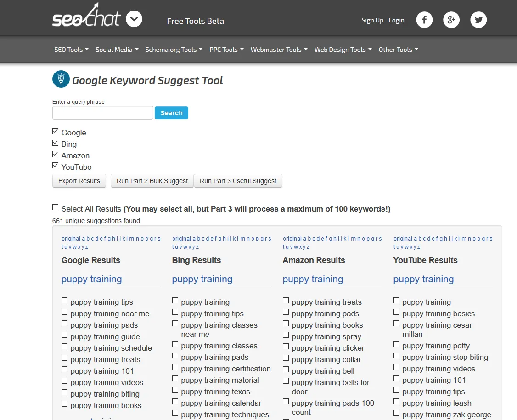Viewport: 517px width, 420px height.
Task: Click the Free Tools Beta heading
Action: tap(195, 21)
